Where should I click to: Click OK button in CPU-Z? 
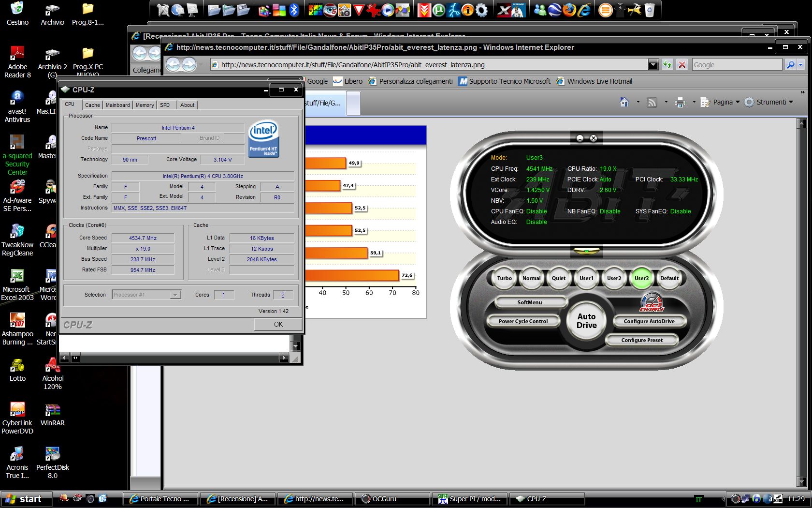278,324
